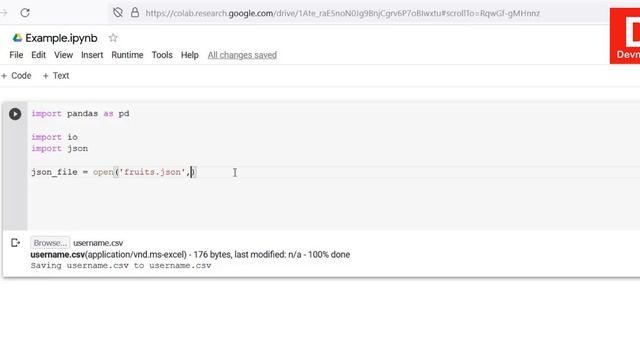Click the Browse... file upload button
The height and width of the screenshot is (360, 640).
[50, 243]
